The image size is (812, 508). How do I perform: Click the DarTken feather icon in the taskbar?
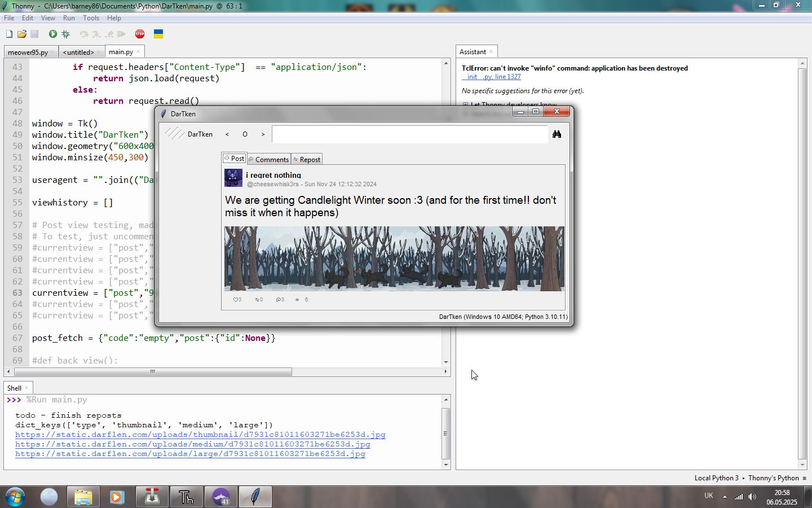coord(255,497)
